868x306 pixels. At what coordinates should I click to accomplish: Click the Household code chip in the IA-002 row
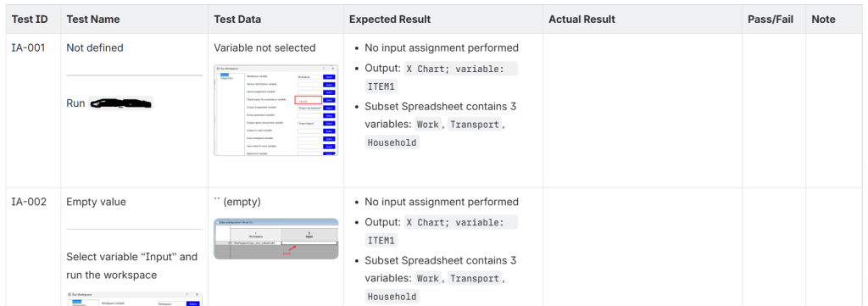point(392,297)
